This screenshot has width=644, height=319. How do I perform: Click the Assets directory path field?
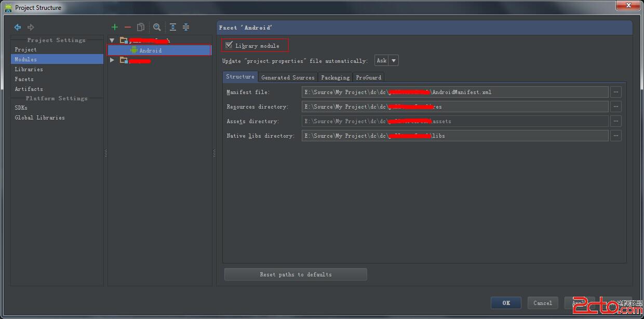click(455, 121)
